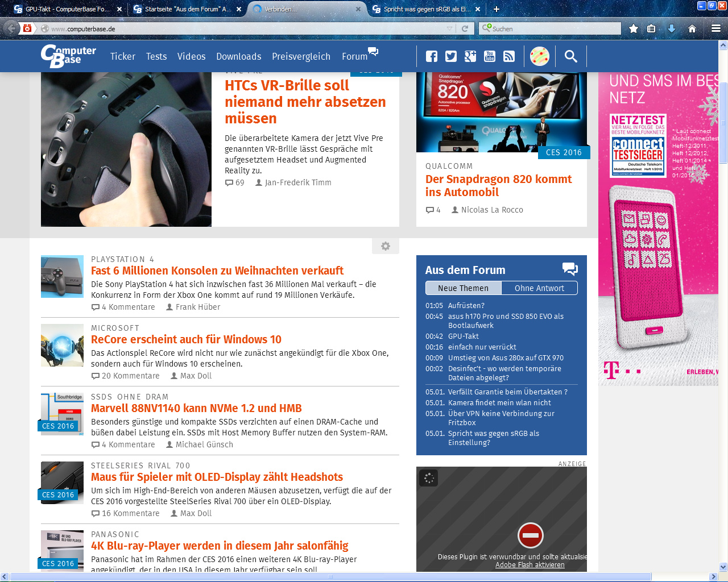This screenshot has height=582, width=728.
Task: Click author Jan-Frederik Timm
Action: (x=298, y=182)
